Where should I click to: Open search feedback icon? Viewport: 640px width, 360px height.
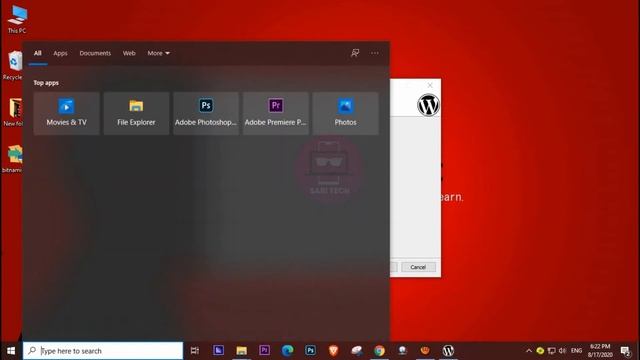tap(355, 53)
